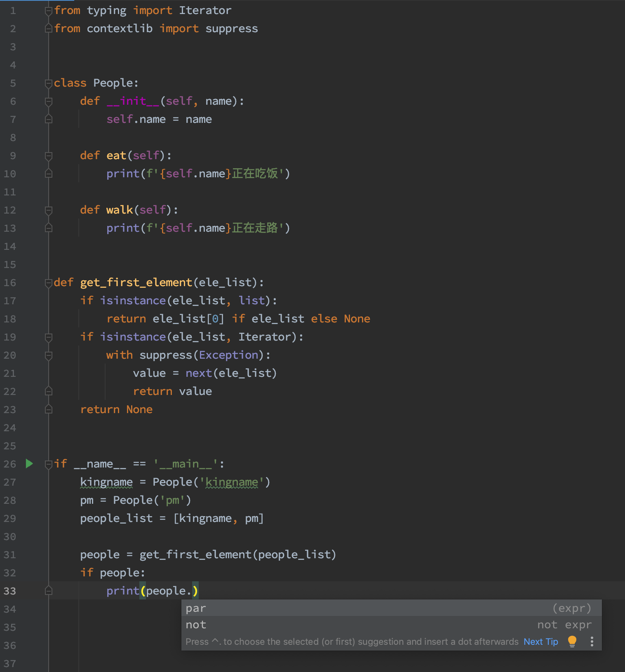The image size is (625, 672).
Task: Select the 'par' postfix completion suggestion
Action: point(391,608)
